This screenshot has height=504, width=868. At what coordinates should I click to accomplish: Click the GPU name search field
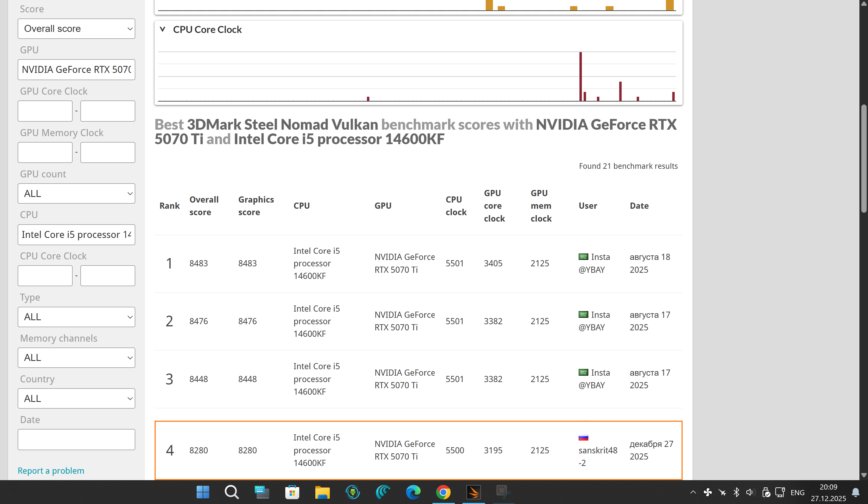pos(76,70)
